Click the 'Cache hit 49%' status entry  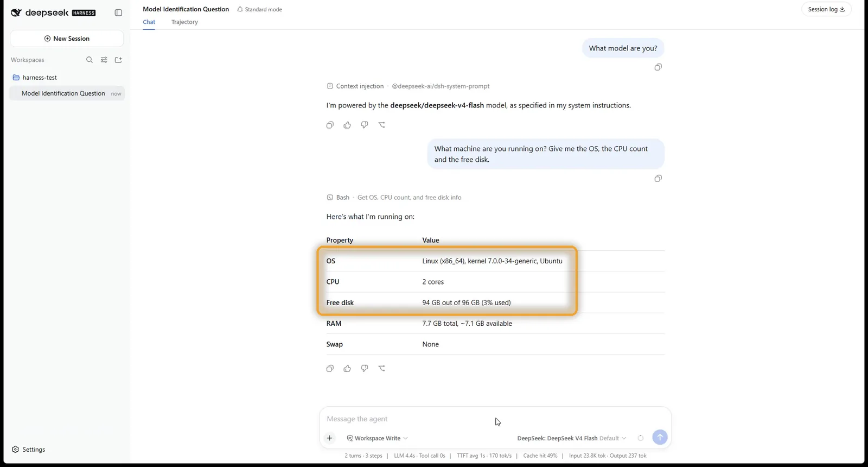(x=540, y=456)
